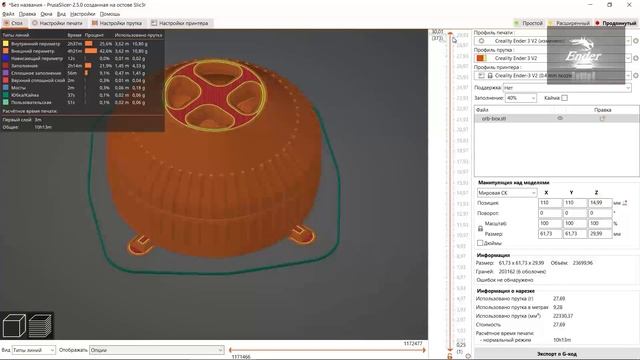Click yellow inner perimeter legend swatch
Image resolution: width=640 pixels, height=360 pixels.
(x=6, y=44)
